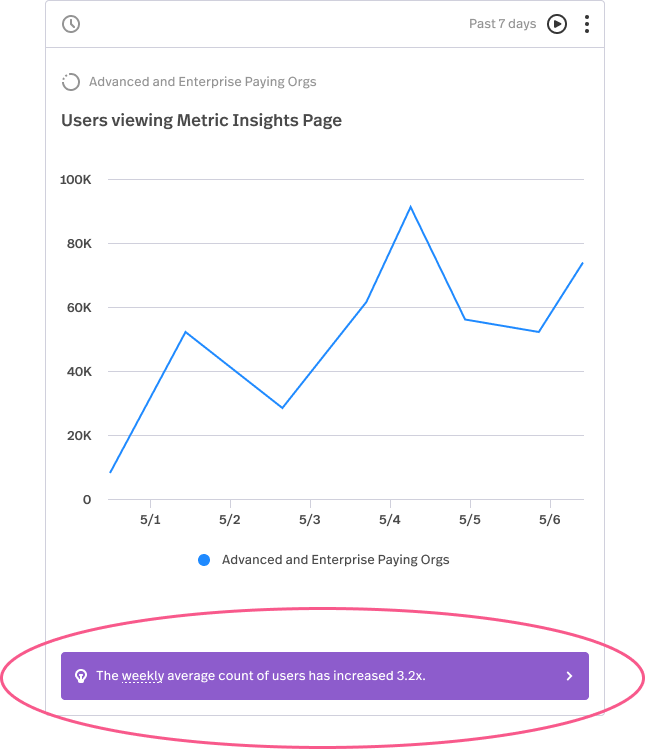Image resolution: width=645 pixels, height=749 pixels.
Task: Click the 5/4 peak point on chart line
Action: [x=410, y=207]
